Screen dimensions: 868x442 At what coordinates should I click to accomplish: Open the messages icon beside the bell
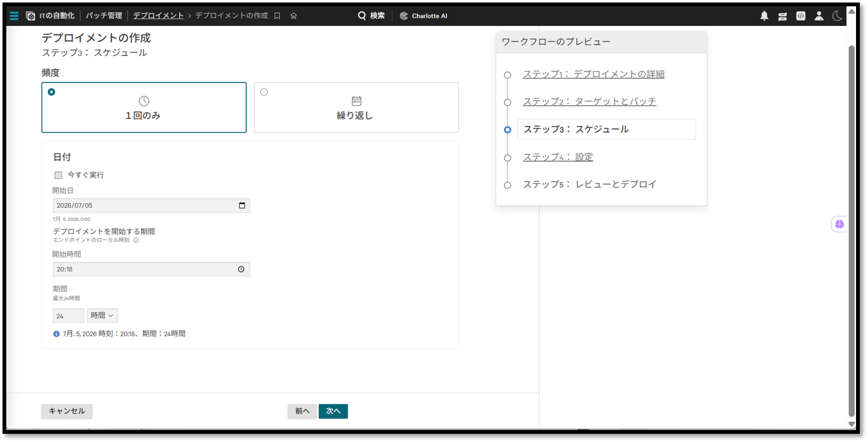[x=782, y=16]
